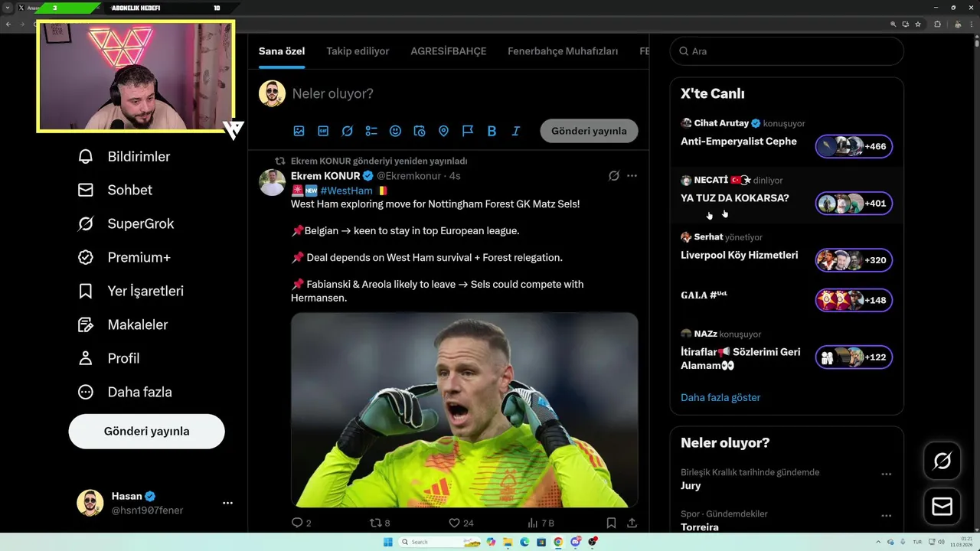
Task: Open the Jury trending topic
Action: tap(691, 486)
